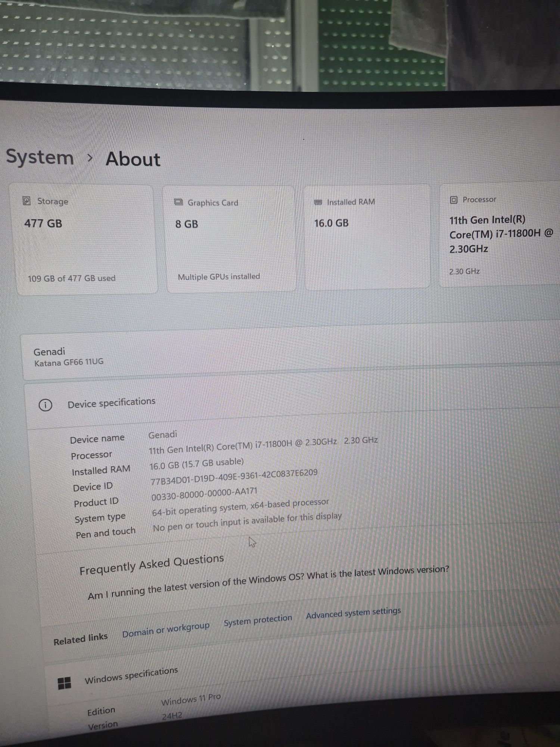
Task: Select the Processor value 11th Gen Intel Core
Action: click(263, 445)
